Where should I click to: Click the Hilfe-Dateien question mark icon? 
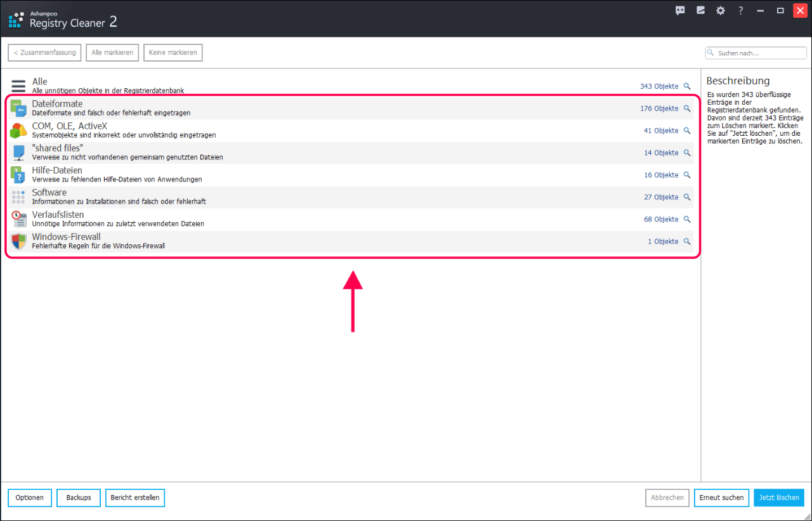pos(18,175)
